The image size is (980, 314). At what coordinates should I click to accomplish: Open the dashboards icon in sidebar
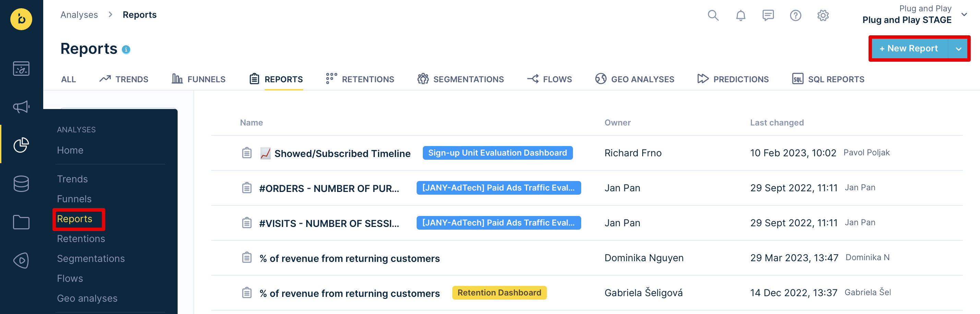pyautogui.click(x=21, y=69)
